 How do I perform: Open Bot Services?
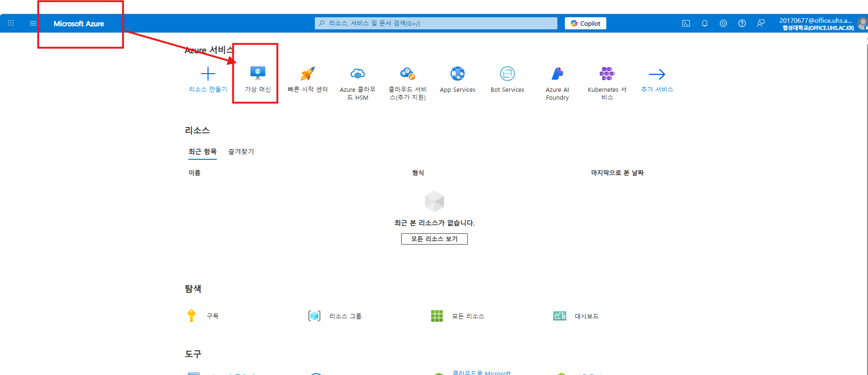pyautogui.click(x=507, y=80)
